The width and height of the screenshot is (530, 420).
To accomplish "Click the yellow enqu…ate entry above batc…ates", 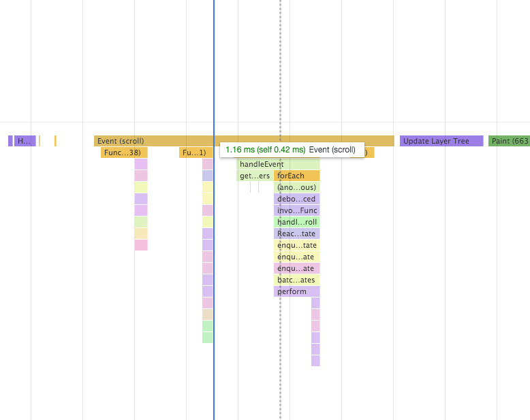I will pyautogui.click(x=297, y=257).
